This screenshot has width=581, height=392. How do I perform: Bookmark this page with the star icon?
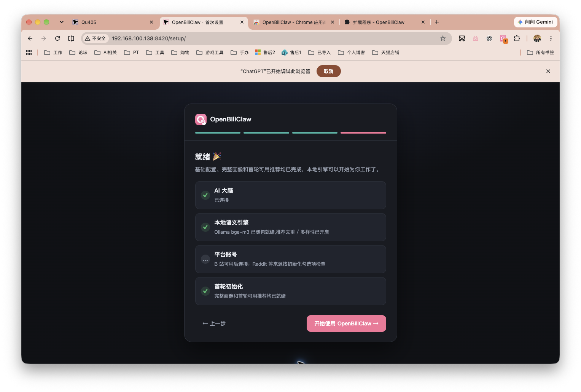[x=443, y=38]
